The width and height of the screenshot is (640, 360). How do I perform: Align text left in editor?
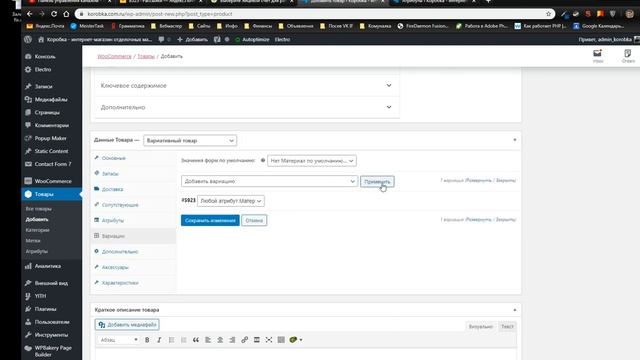click(x=208, y=340)
